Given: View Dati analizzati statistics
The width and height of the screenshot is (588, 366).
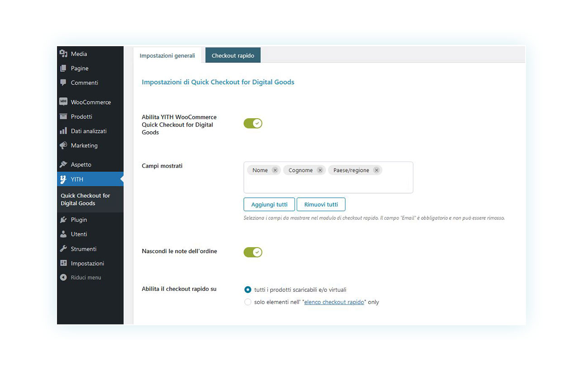Looking at the screenshot, I should [89, 131].
